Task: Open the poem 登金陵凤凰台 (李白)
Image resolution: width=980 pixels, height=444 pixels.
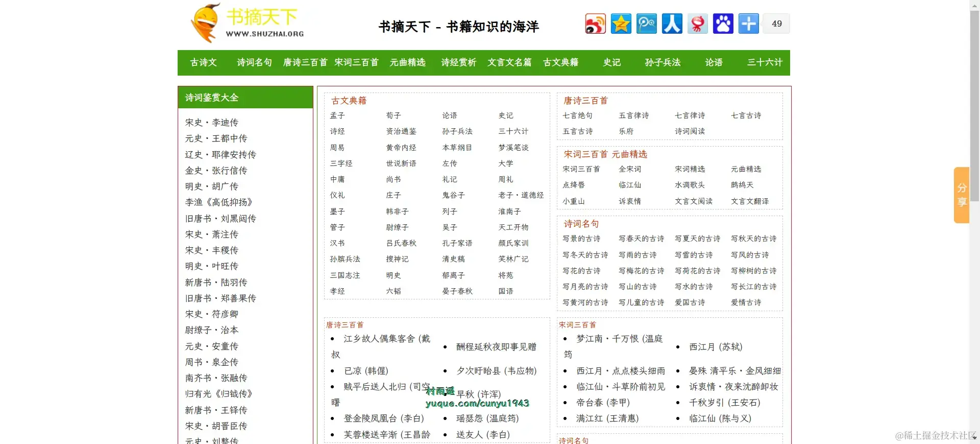Action: tap(384, 418)
